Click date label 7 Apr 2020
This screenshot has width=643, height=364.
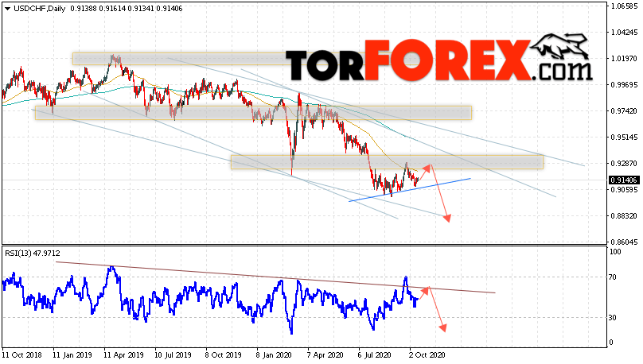coord(325,355)
